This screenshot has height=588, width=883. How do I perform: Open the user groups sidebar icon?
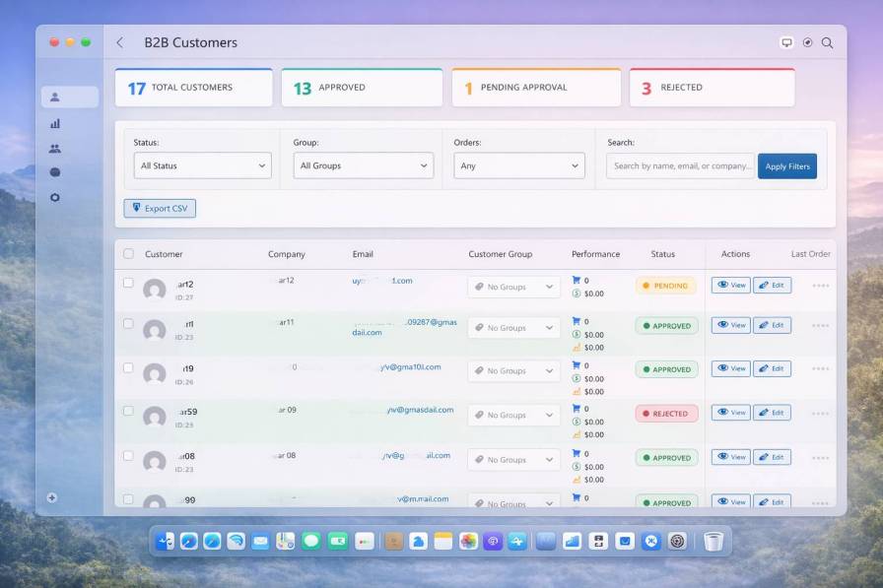54,149
